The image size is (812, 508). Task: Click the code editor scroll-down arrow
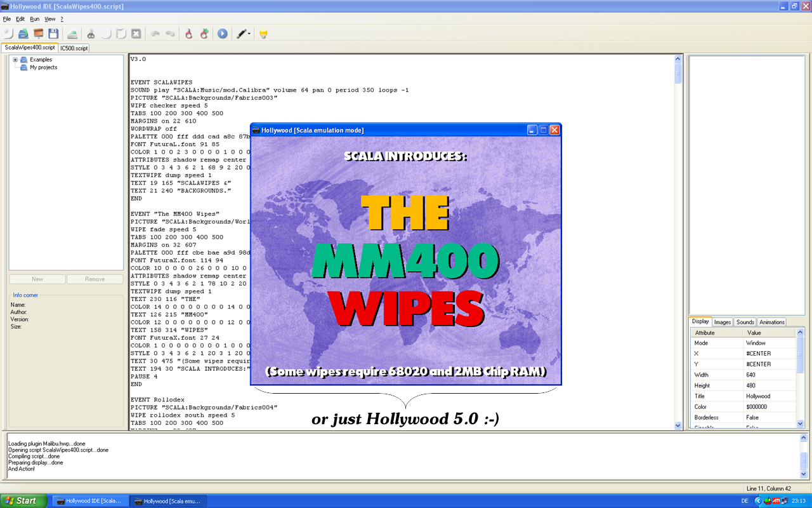coord(678,425)
